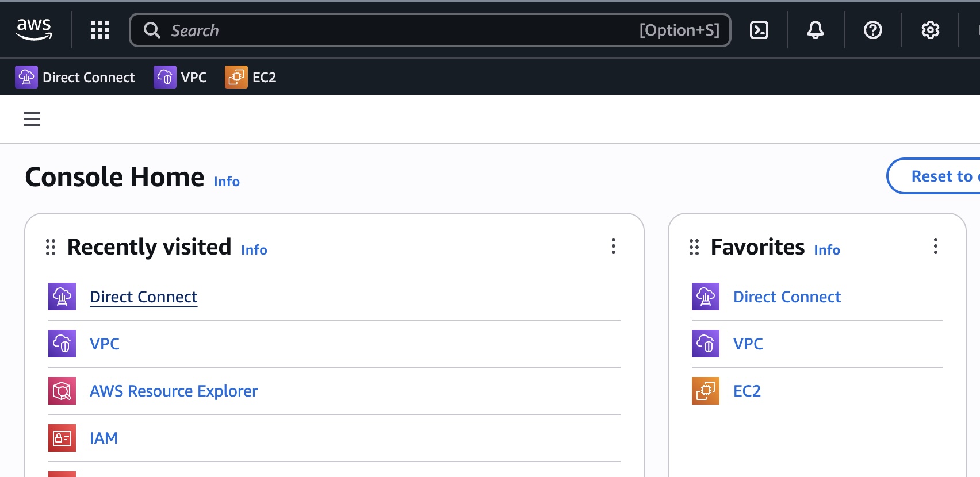Open notifications bell

tap(816, 30)
